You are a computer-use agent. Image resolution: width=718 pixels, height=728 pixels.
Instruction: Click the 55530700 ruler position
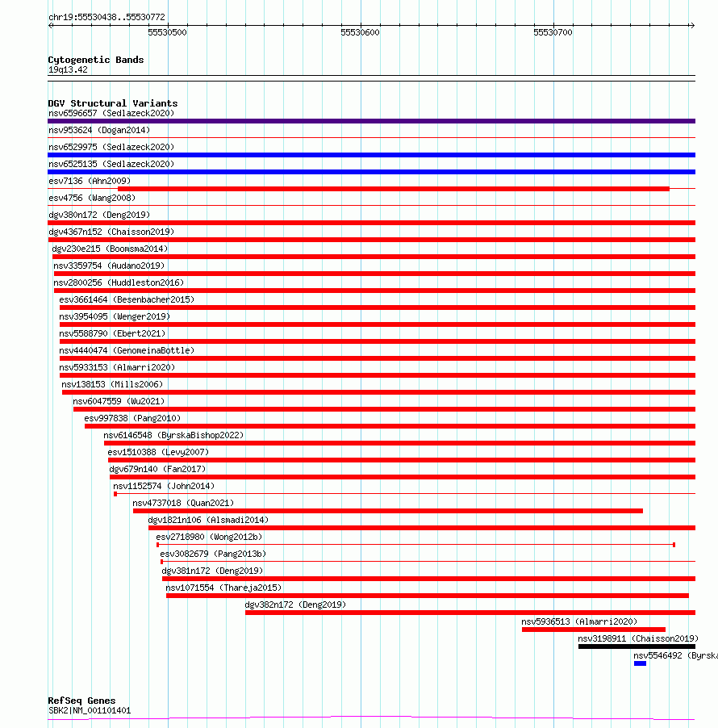[x=553, y=32]
